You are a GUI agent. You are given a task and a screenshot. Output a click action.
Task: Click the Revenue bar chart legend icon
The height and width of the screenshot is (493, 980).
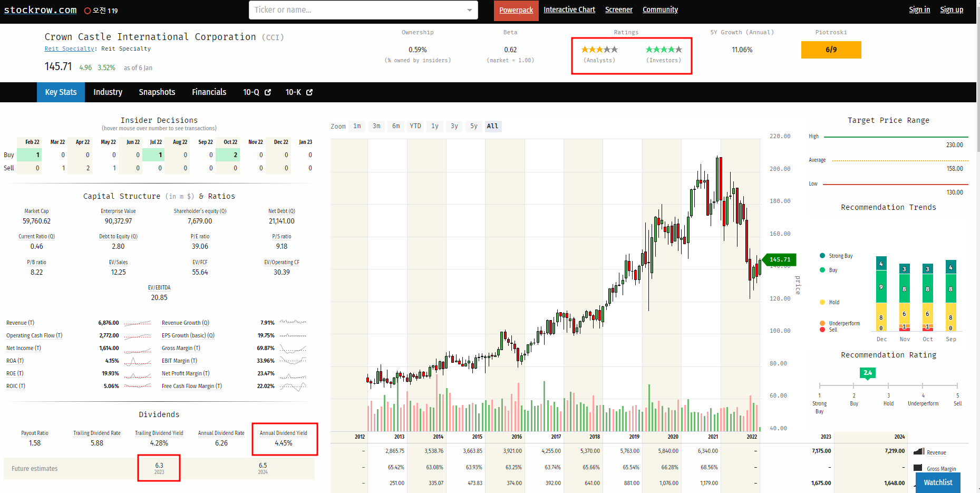point(919,451)
